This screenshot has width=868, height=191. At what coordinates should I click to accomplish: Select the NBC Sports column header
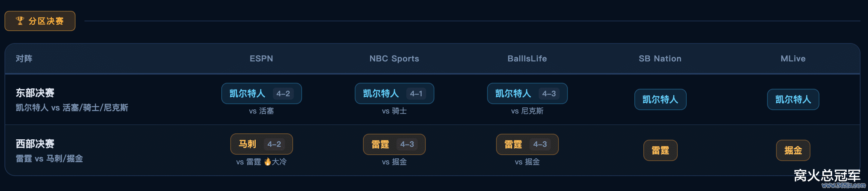click(x=394, y=59)
